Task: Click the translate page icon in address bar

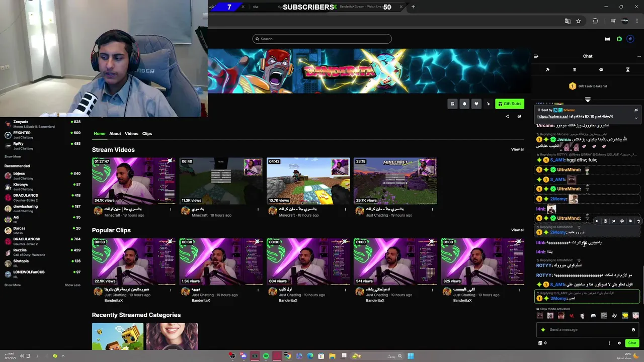Action: 568,21
